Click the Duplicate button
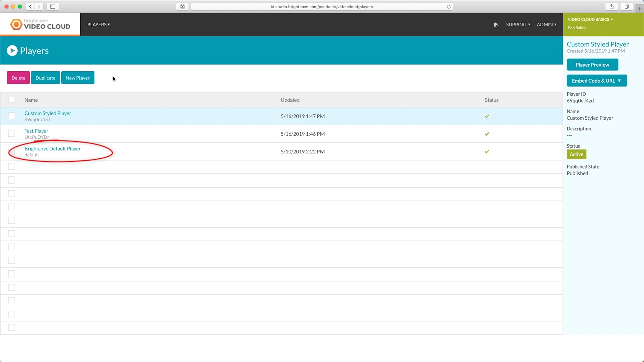This screenshot has height=362, width=644. (x=45, y=78)
